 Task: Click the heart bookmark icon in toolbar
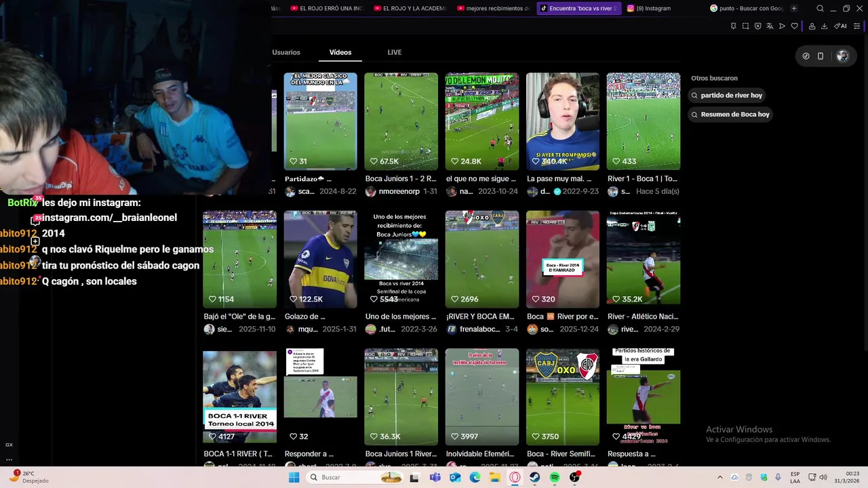[794, 26]
